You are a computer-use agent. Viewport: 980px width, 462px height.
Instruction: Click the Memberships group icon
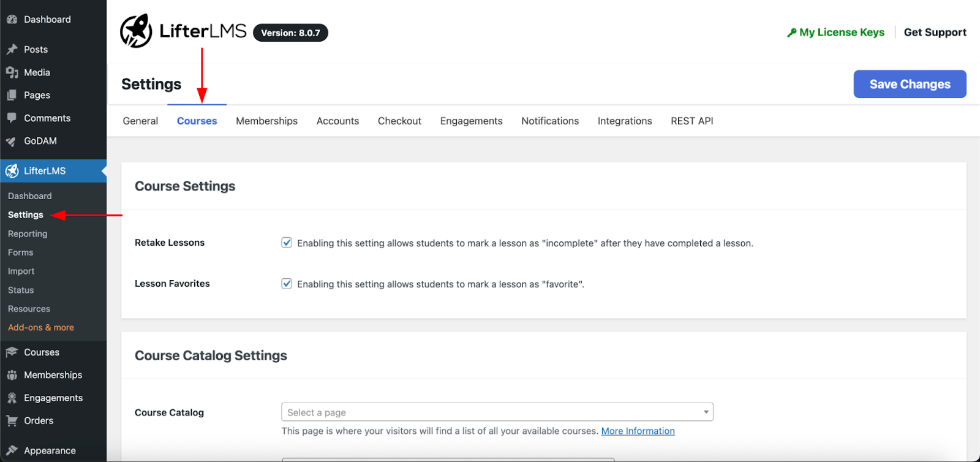coord(12,375)
